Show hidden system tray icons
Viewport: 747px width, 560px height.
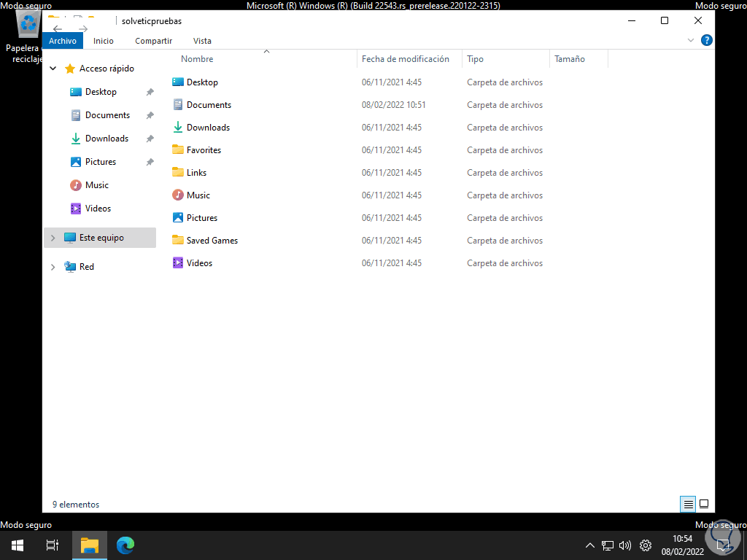coord(589,545)
